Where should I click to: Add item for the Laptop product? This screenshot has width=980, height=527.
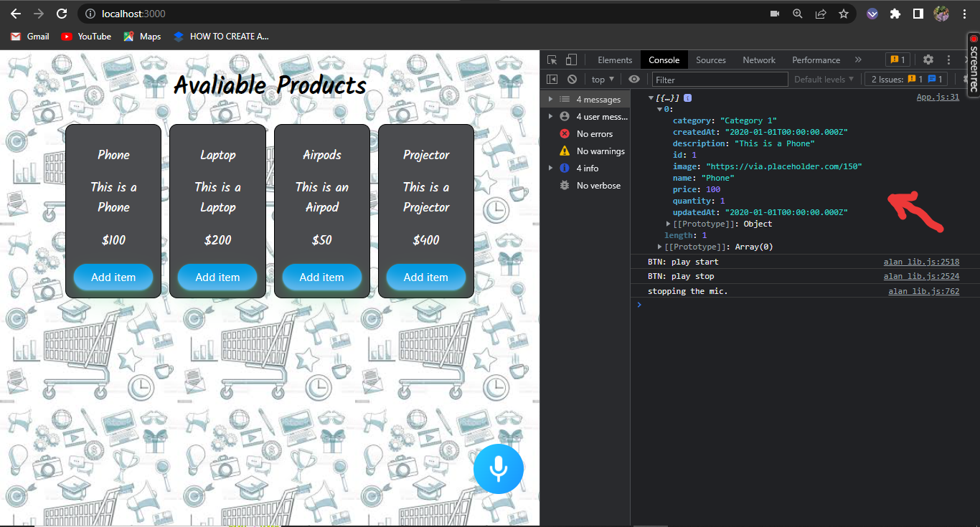point(217,277)
